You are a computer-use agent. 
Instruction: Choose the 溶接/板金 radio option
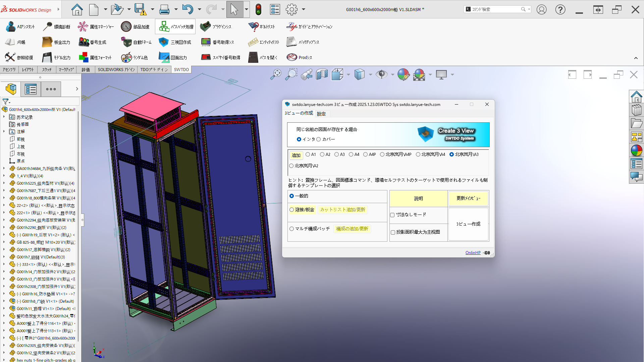click(292, 210)
